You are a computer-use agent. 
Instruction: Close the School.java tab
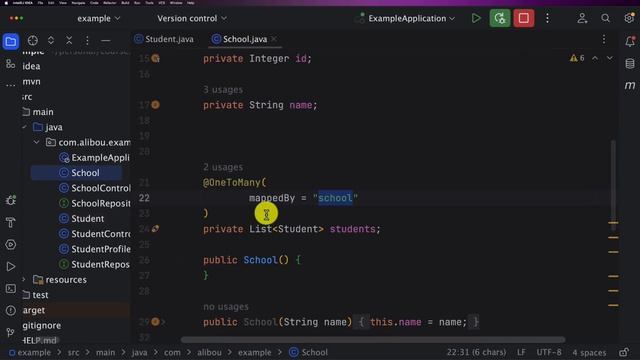(x=274, y=39)
